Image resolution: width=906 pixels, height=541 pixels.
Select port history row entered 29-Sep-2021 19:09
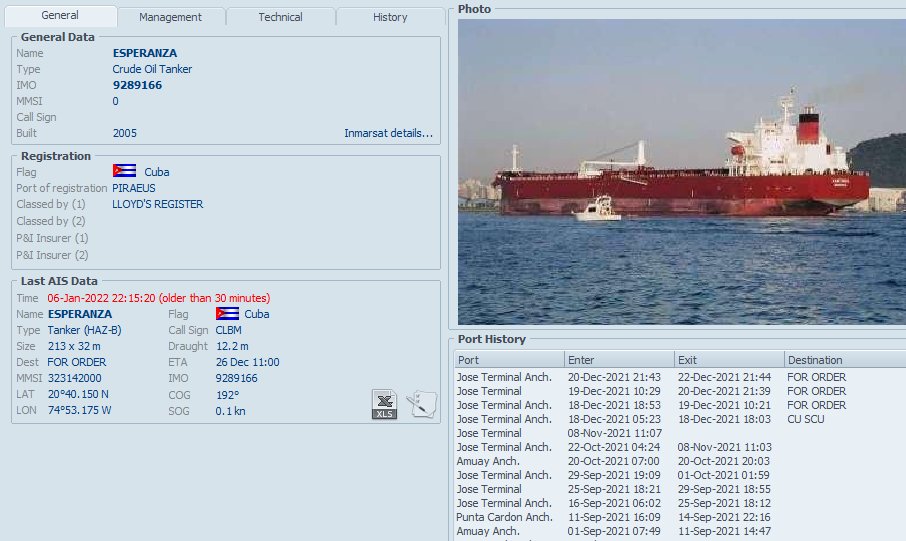click(x=680, y=475)
